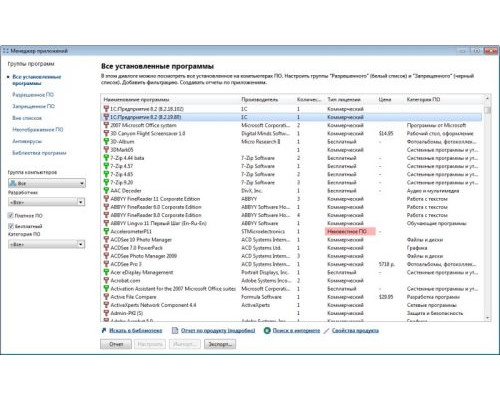Open the Группа компьютеров dropdown
The height and width of the screenshot is (400, 500).
click(x=47, y=183)
